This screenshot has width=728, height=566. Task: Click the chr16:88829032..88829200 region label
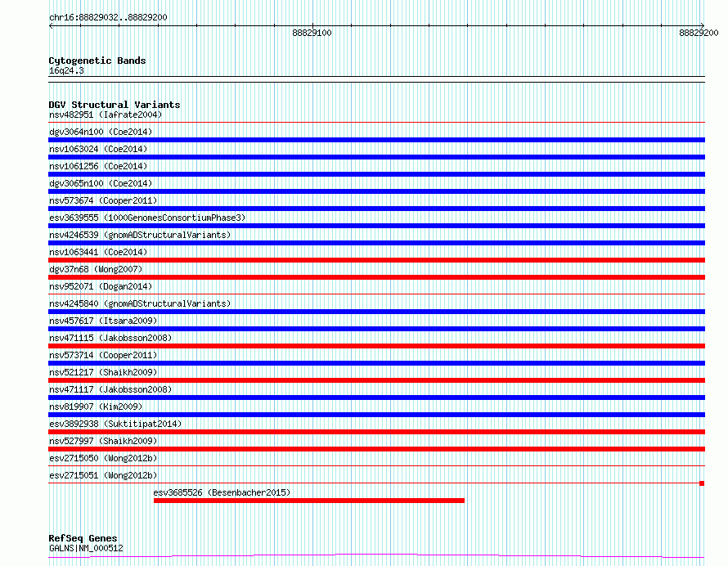108,18
